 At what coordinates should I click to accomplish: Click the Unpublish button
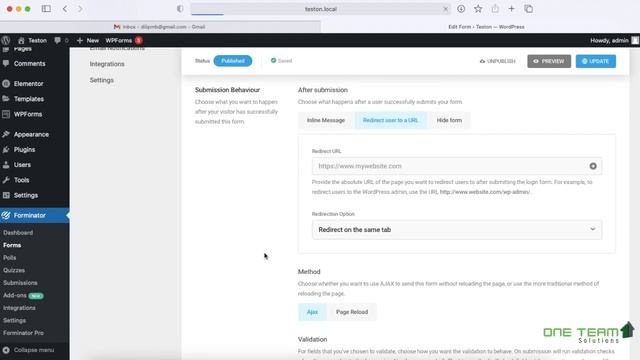point(498,61)
